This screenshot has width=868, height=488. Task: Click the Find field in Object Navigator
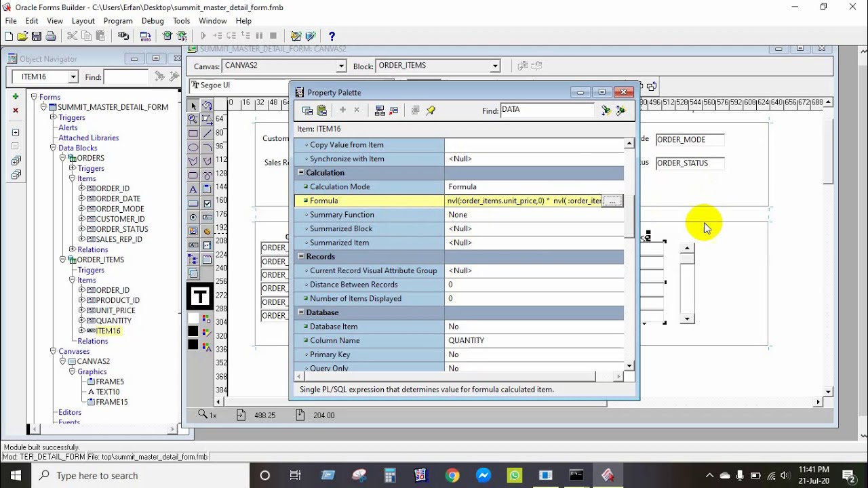click(126, 77)
